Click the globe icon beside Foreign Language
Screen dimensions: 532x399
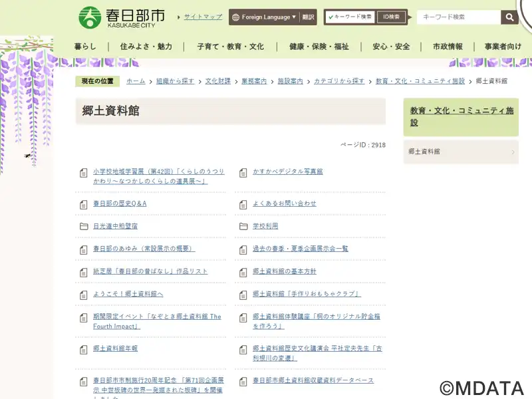click(x=235, y=17)
